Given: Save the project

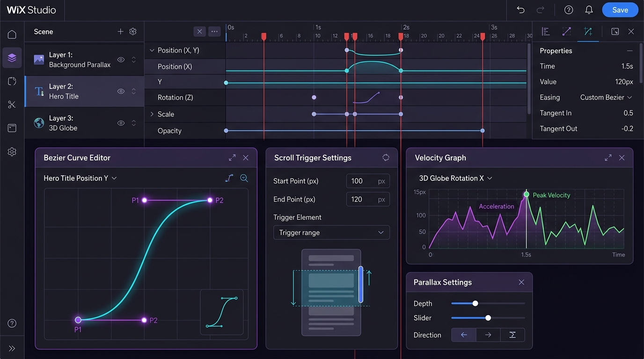Looking at the screenshot, I should pos(620,10).
